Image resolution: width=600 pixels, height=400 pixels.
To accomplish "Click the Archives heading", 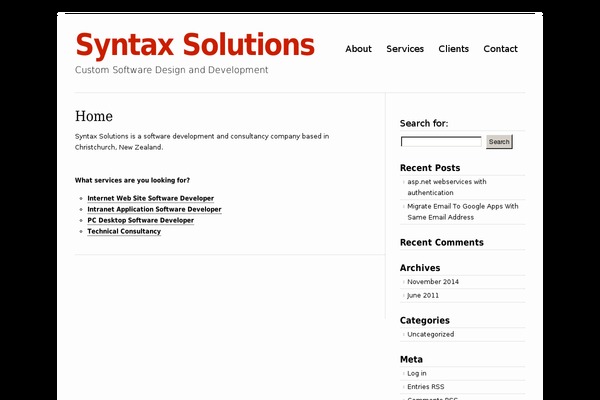I will [420, 268].
